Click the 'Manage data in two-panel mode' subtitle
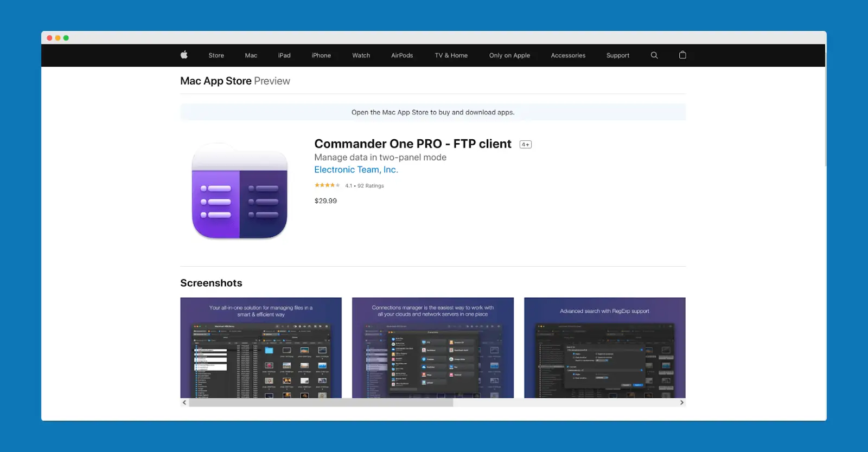868x452 pixels. click(x=380, y=157)
